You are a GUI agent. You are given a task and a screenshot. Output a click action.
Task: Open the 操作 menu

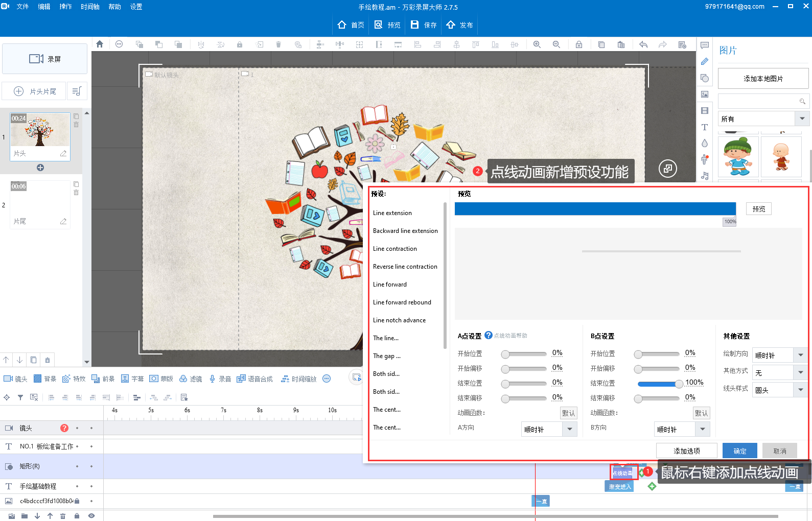pyautogui.click(x=65, y=7)
